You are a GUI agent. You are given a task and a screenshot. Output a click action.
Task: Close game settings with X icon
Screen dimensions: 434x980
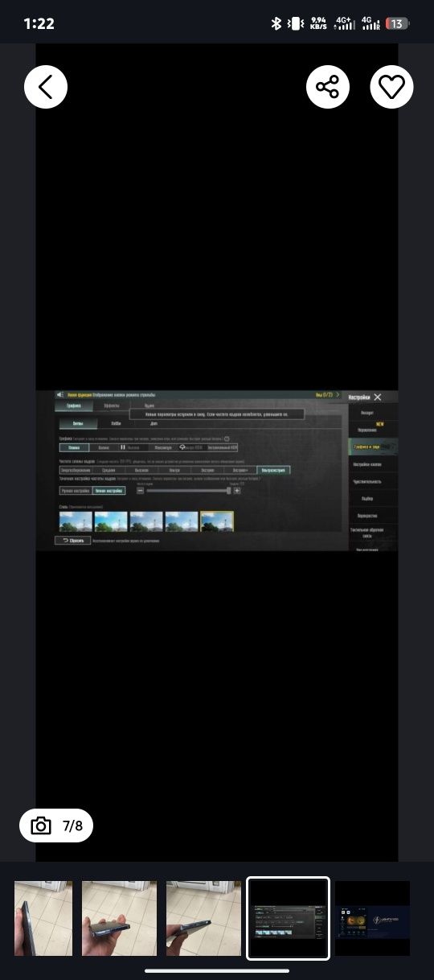click(378, 397)
